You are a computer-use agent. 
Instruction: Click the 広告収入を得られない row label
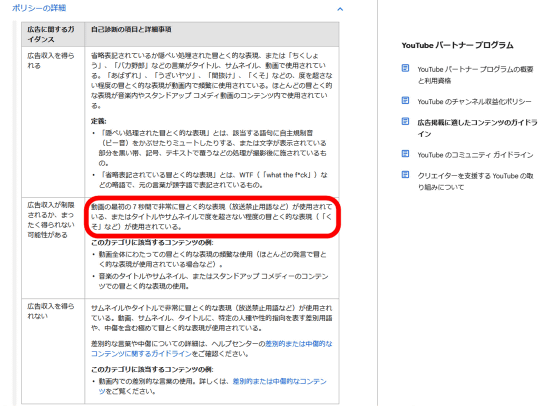pyautogui.click(x=51, y=311)
